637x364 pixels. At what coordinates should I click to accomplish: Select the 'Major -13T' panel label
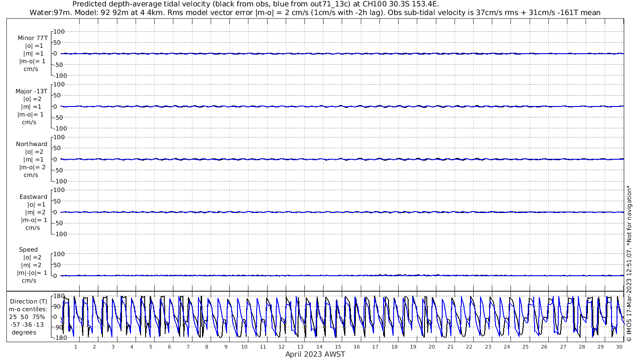point(31,91)
